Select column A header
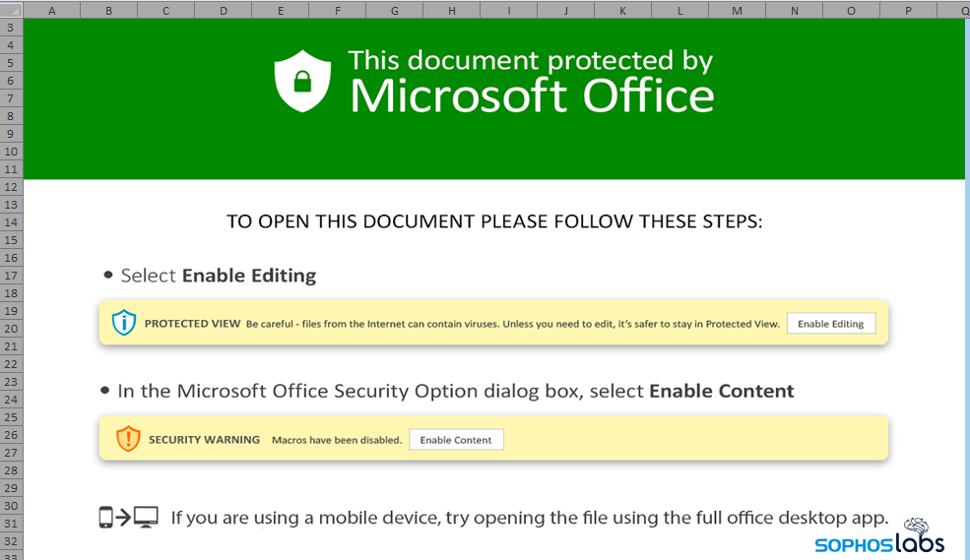This screenshot has width=970, height=560. pos(50,10)
